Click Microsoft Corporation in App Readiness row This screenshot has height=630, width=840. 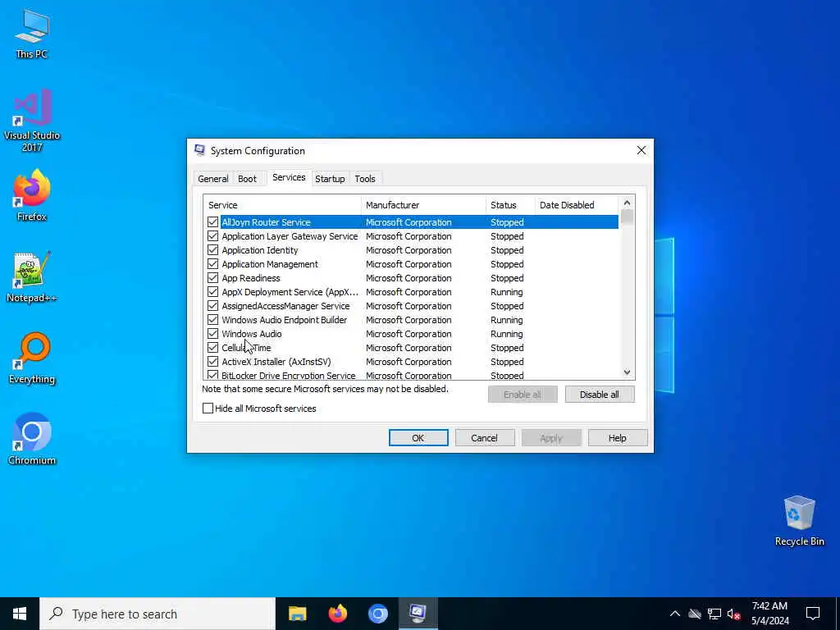(x=409, y=278)
